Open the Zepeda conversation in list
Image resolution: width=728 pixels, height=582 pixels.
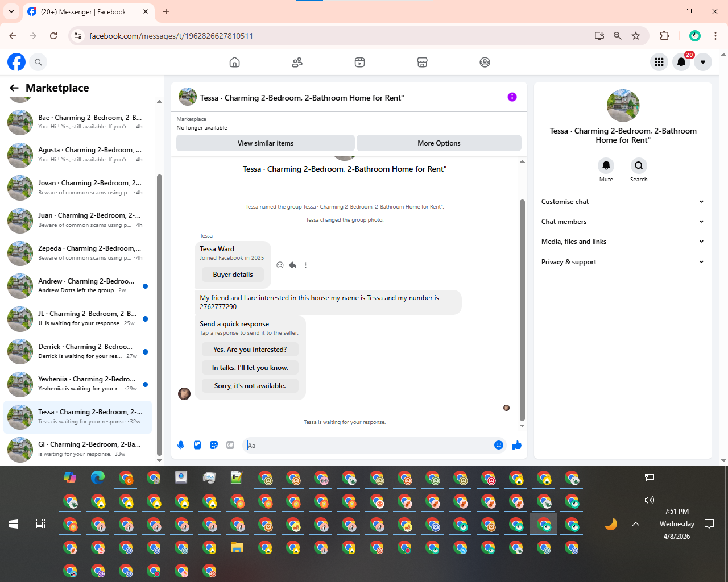pos(78,253)
